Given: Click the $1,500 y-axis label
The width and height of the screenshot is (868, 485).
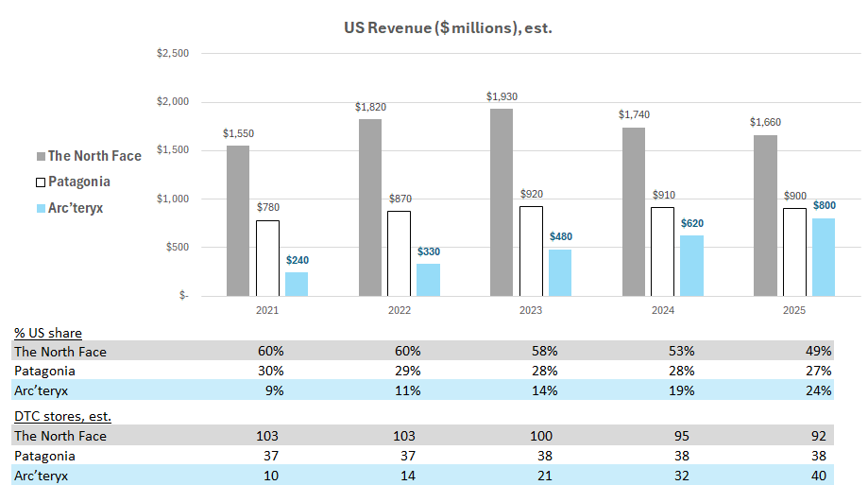Looking at the screenshot, I should point(173,149).
